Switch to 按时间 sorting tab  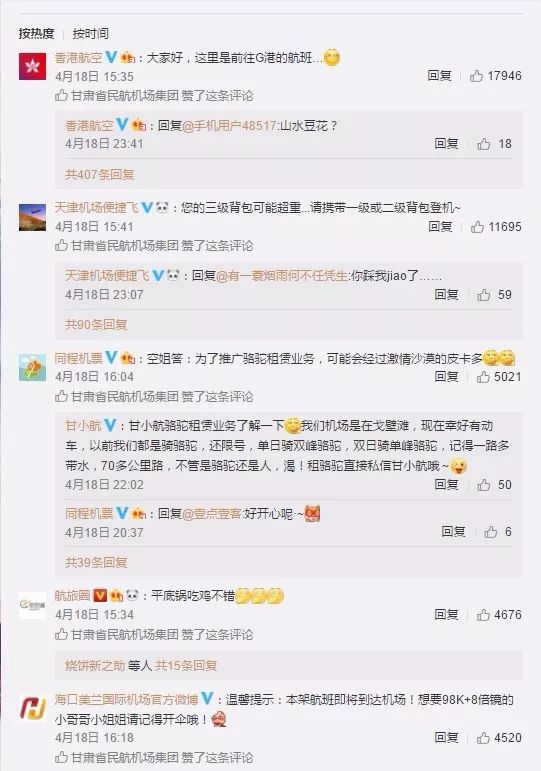[90, 33]
